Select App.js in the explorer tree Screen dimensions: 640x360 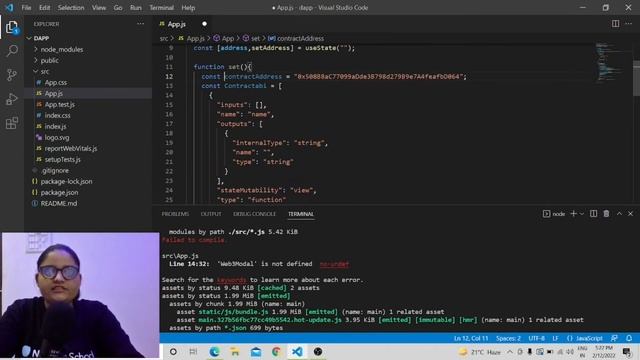(53, 93)
